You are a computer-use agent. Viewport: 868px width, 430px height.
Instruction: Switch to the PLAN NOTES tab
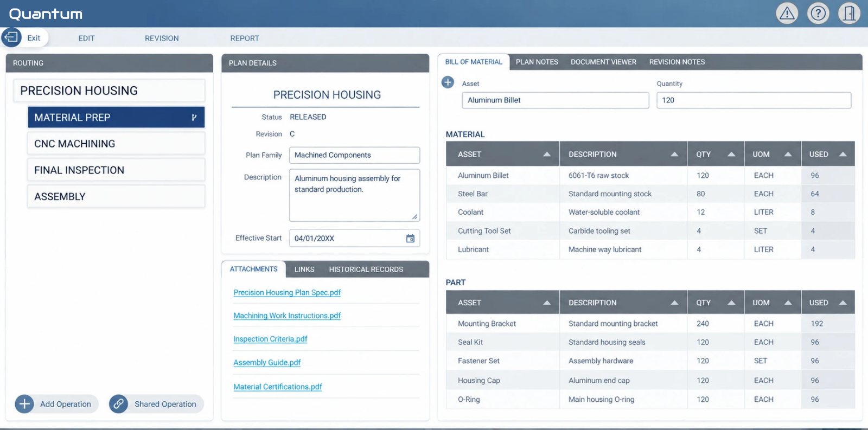click(537, 62)
